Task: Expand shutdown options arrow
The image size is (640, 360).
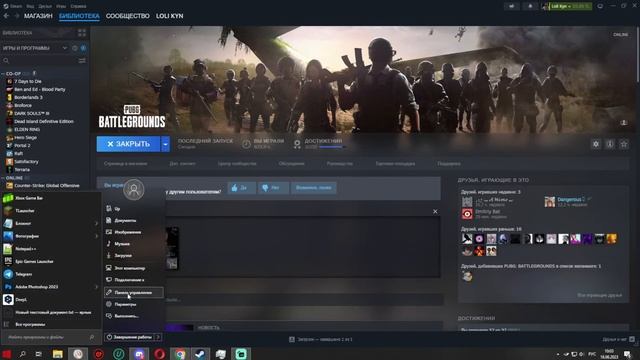Action: point(158,337)
